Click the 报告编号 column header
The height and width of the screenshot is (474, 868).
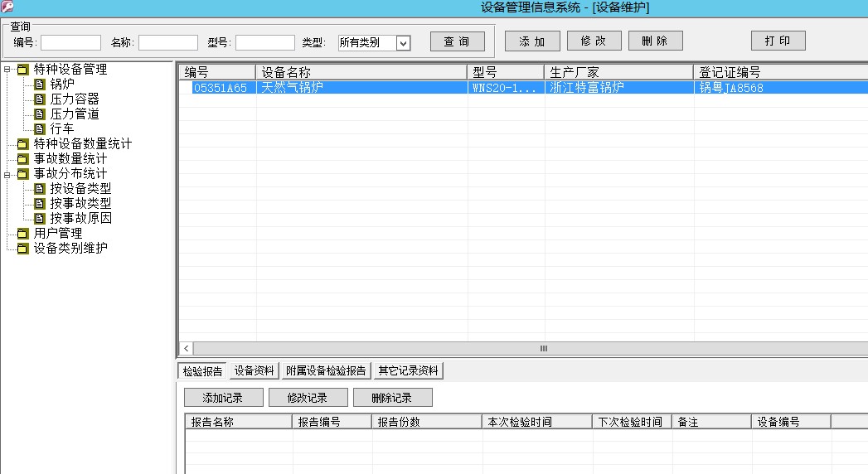(332, 422)
